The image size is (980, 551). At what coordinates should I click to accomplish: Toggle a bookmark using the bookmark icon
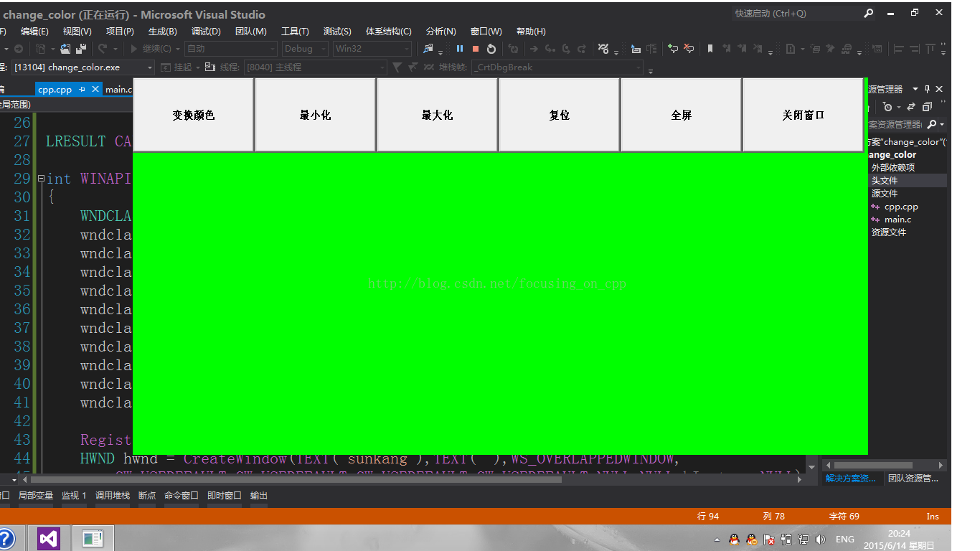tap(710, 49)
